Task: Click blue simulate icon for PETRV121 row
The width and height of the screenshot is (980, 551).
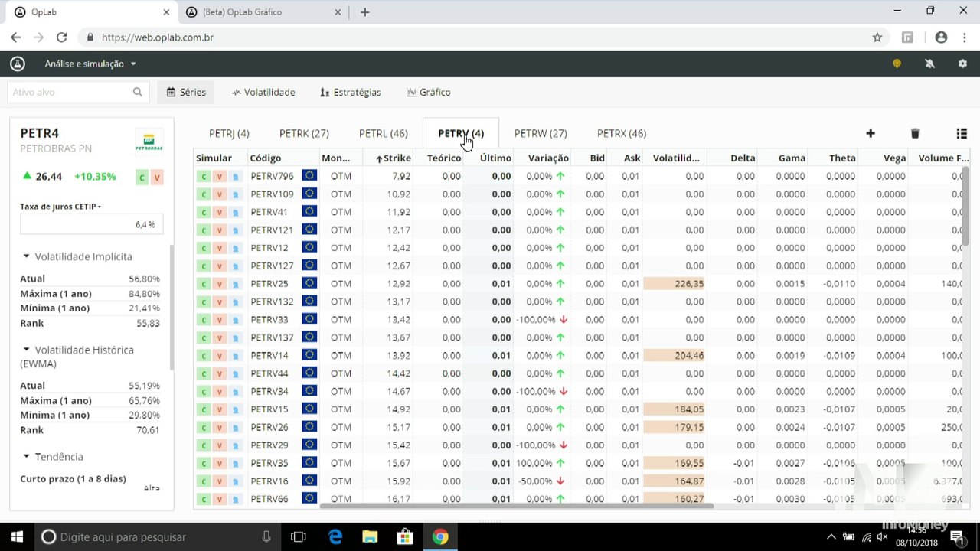Action: (236, 230)
